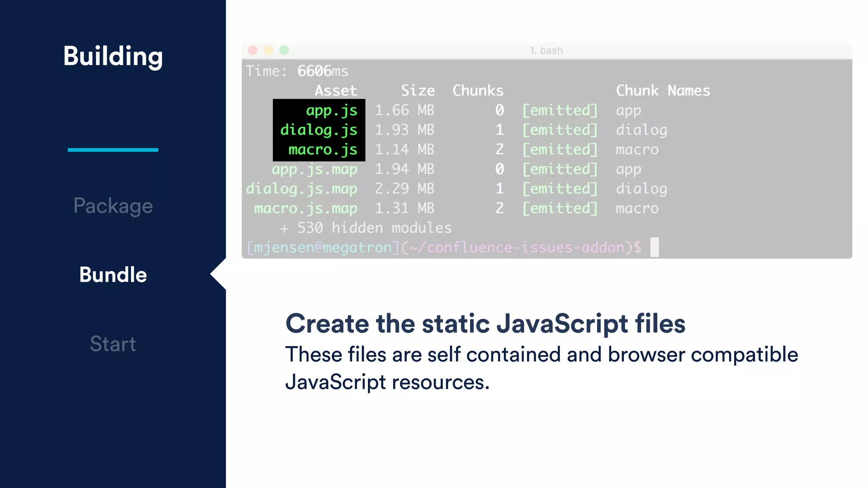Select the Bundle step in sidebar

[113, 274]
